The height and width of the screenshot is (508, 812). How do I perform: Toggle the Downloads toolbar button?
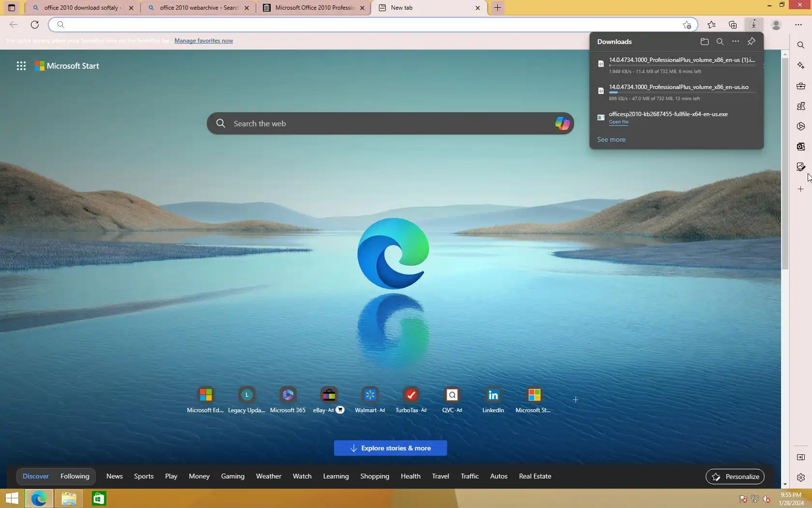pos(754,25)
